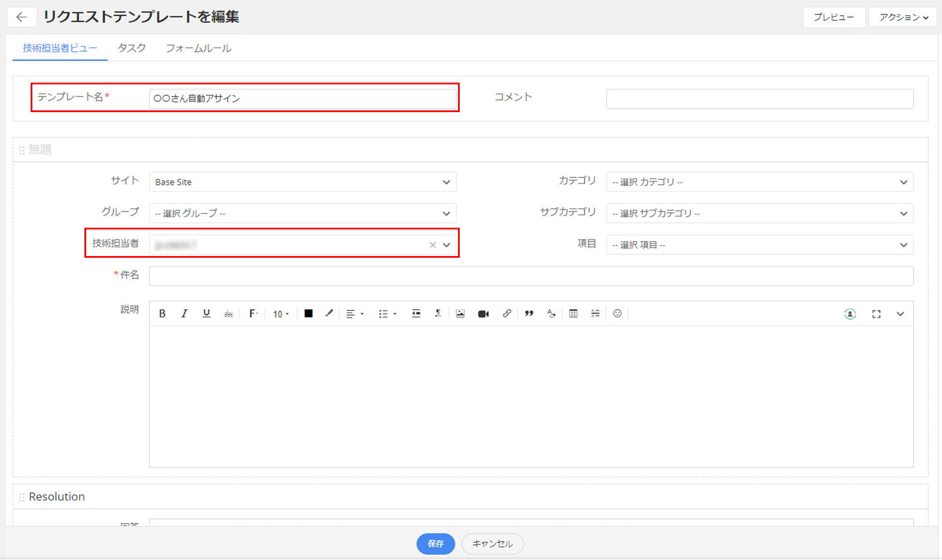Insert a hyperlink using the link icon
This screenshot has height=560, width=942.
click(x=507, y=314)
